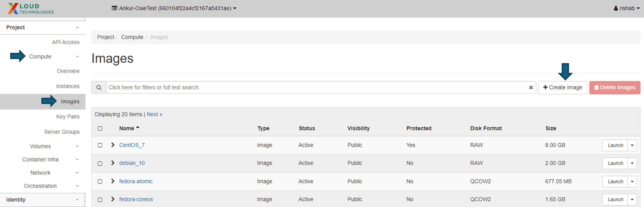
Task: Check the CentOS_7 row checkbox
Action: [100, 145]
